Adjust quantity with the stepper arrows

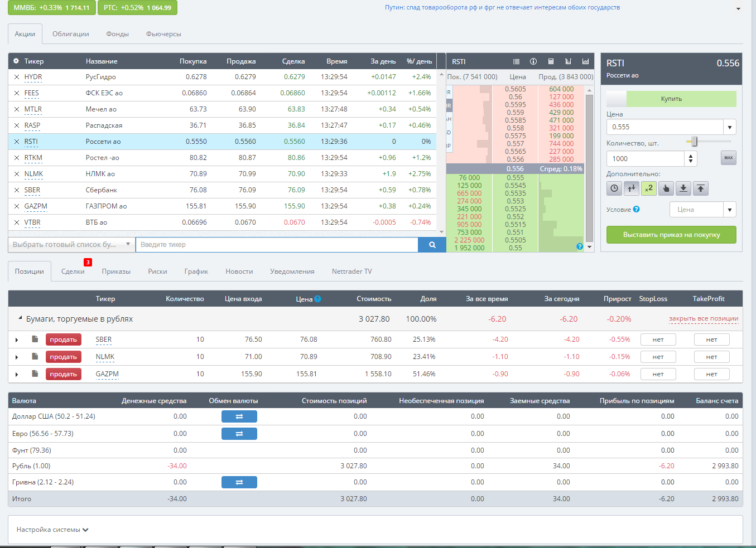click(691, 159)
